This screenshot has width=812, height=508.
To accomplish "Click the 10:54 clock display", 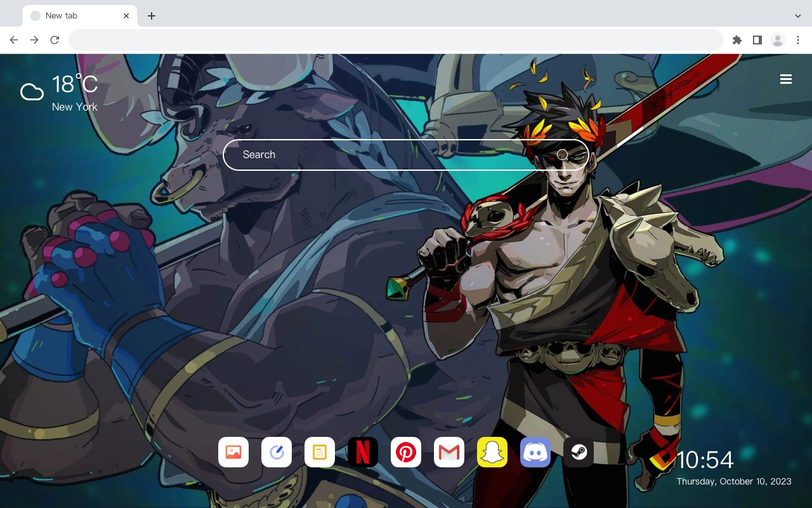I will pyautogui.click(x=705, y=460).
